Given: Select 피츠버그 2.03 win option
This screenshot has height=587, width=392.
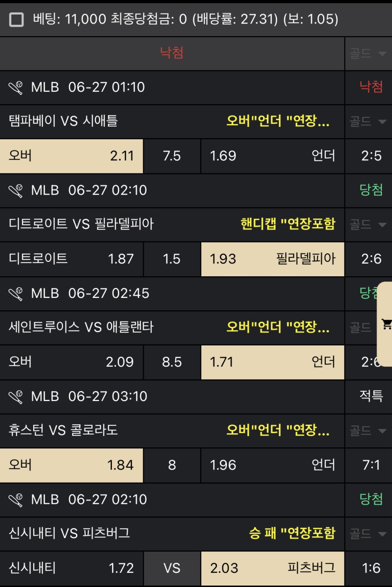Looking at the screenshot, I should pos(272,568).
